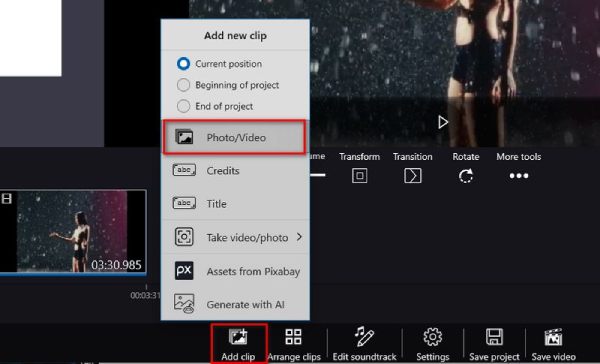Open the Transition tool icon
This screenshot has width=600, height=364.
click(x=412, y=176)
